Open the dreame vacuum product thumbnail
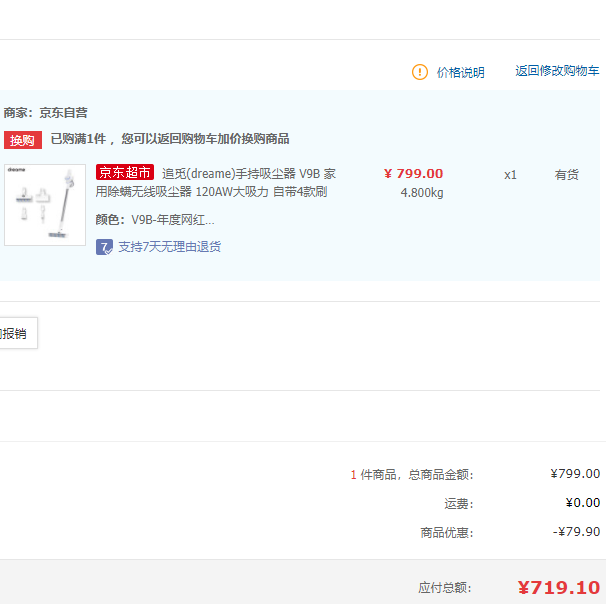Screen dimensions: 606x604 tap(45, 205)
